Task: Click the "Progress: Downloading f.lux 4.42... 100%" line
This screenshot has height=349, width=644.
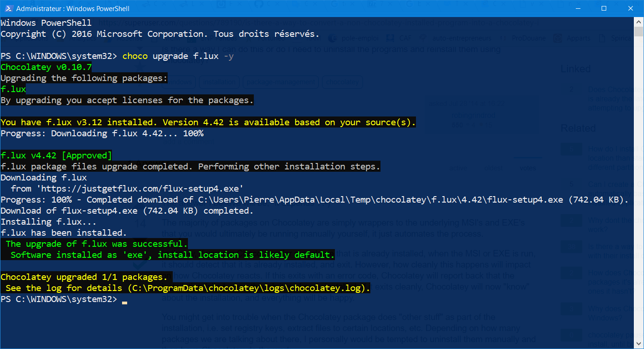Action: point(102,134)
